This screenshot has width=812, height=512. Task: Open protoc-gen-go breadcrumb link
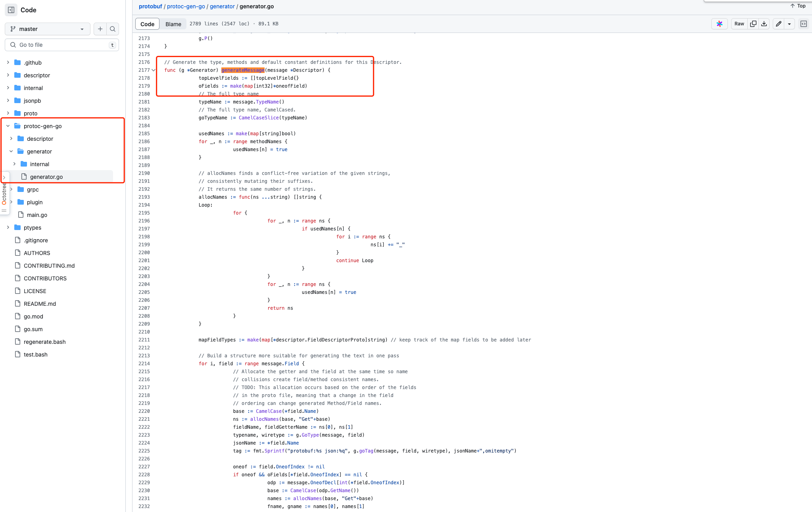pos(186,6)
